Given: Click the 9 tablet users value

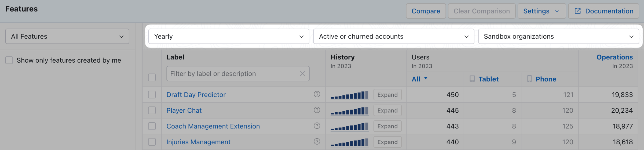Looking at the screenshot, I should [x=514, y=142].
